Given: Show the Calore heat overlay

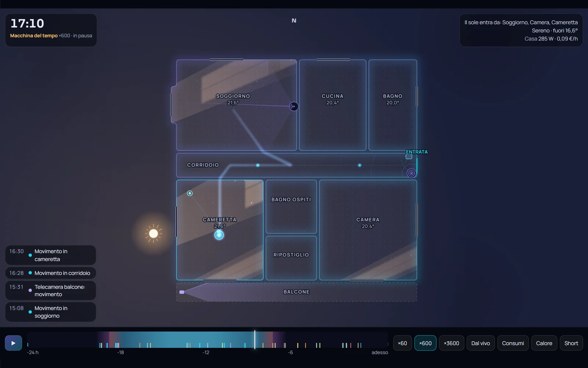Looking at the screenshot, I should 544,343.
